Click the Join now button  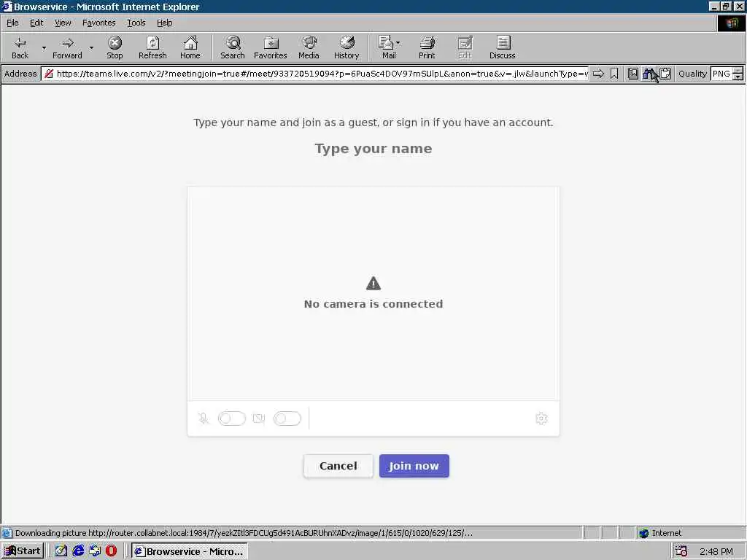tap(414, 466)
